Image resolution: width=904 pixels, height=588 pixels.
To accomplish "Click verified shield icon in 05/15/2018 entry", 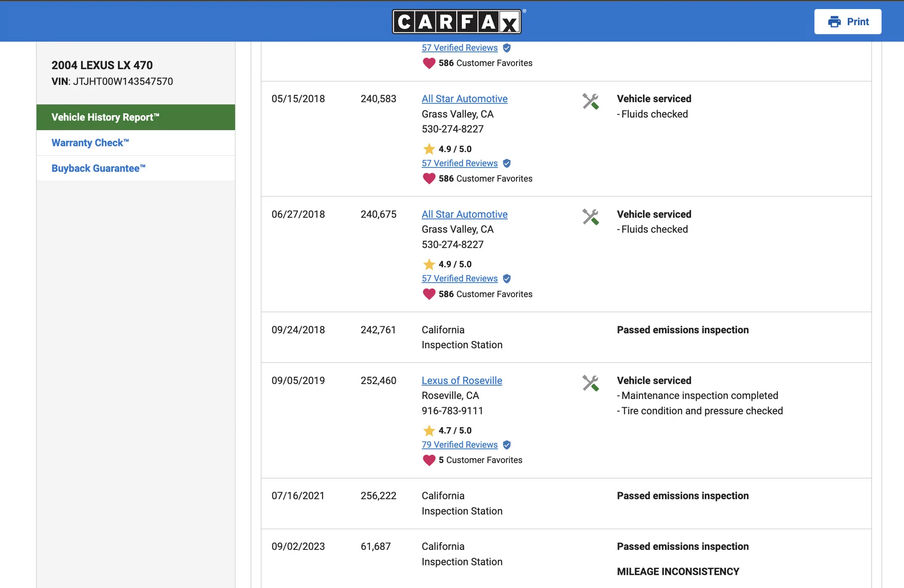I will (507, 163).
